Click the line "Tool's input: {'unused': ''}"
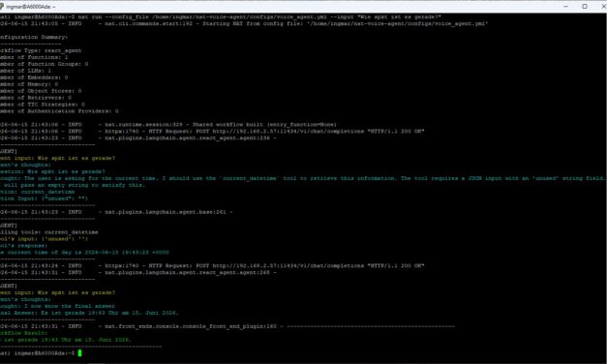This screenshot has width=607, height=364. pyautogui.click(x=45, y=239)
